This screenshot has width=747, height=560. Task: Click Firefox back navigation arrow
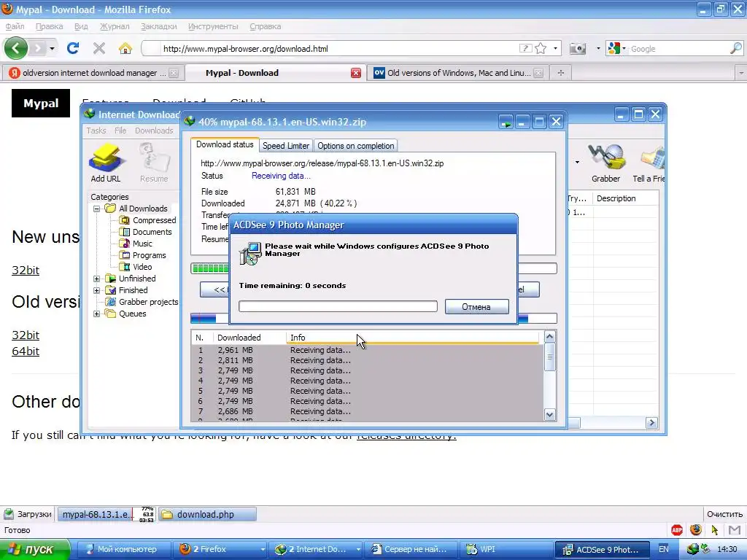pyautogui.click(x=16, y=48)
